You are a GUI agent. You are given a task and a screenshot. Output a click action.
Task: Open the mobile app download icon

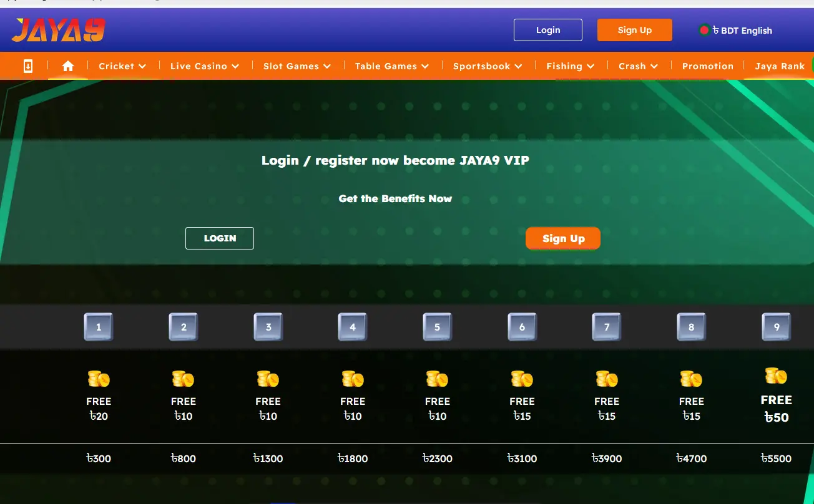pyautogui.click(x=28, y=66)
